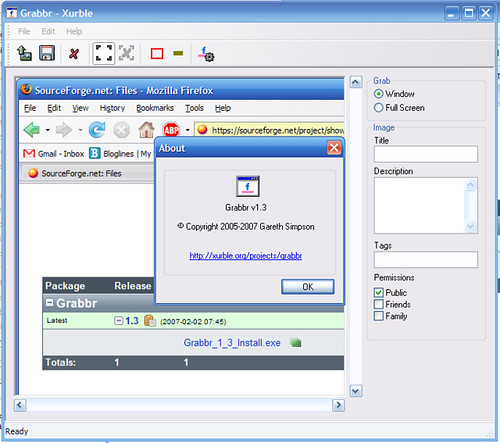Select the red rectangle drawing tool
This screenshot has height=443, width=500.
click(157, 53)
